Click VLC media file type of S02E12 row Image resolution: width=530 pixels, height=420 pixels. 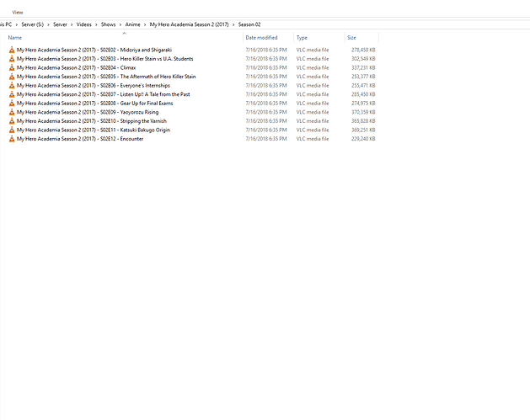(313, 139)
